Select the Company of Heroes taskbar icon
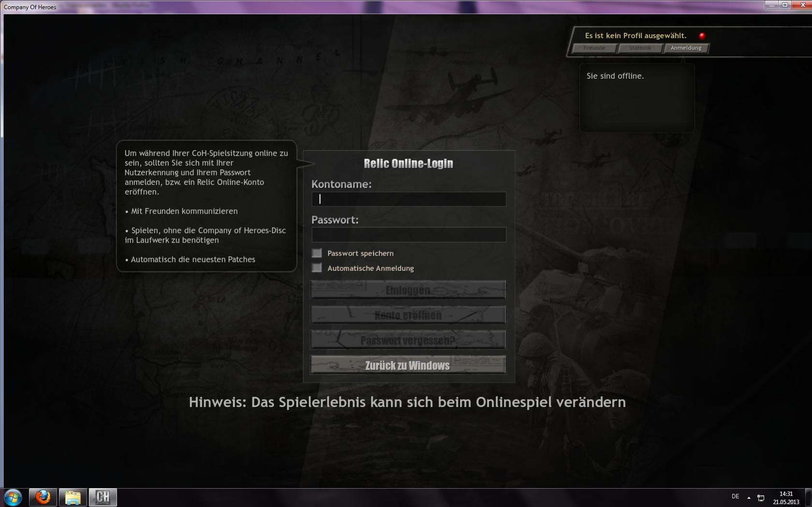 point(103,497)
